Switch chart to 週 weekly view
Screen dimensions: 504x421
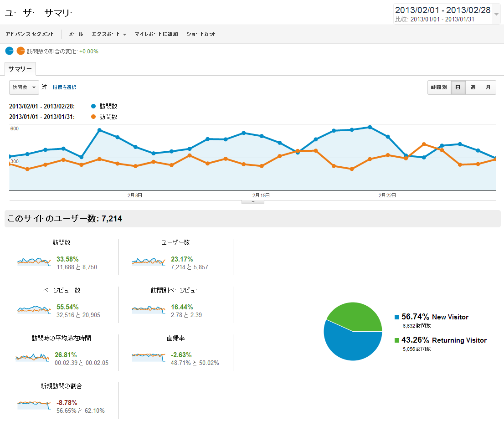point(473,87)
